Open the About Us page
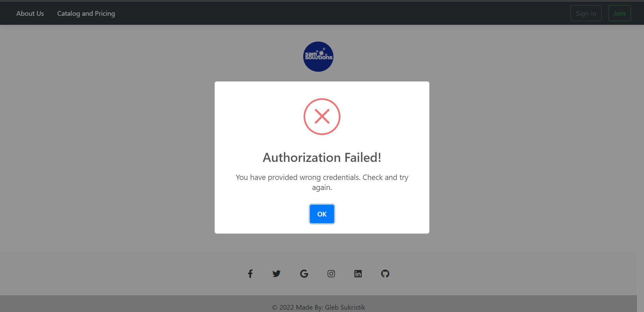The image size is (644, 312). click(x=30, y=13)
